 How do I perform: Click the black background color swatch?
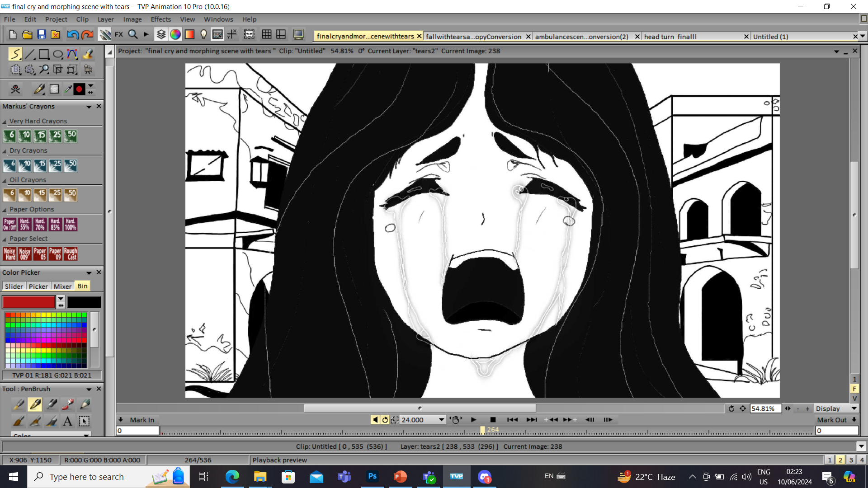[84, 302]
